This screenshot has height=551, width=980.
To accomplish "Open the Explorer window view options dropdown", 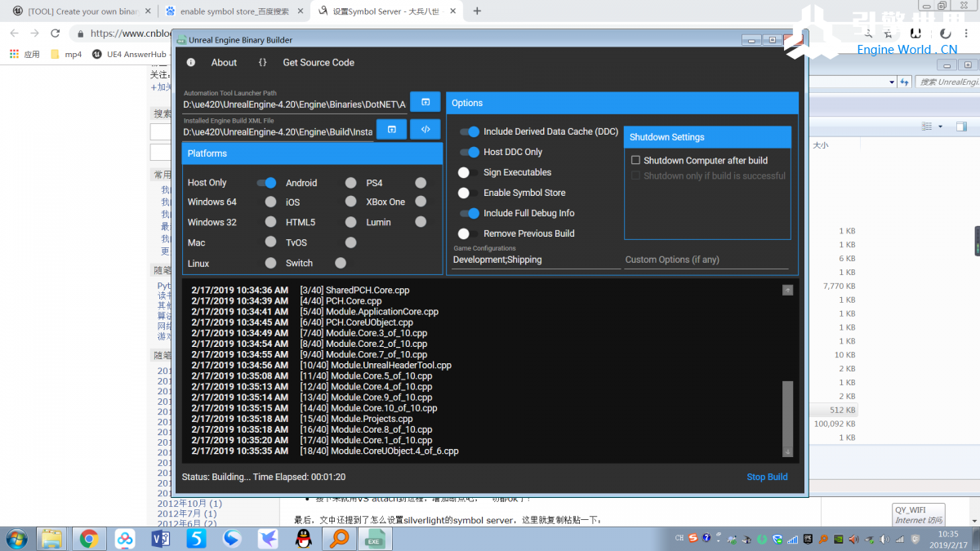I will click(941, 127).
